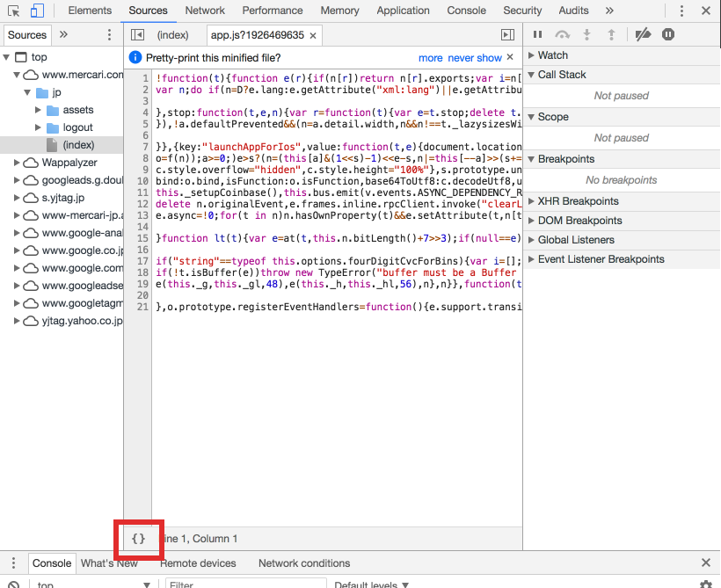
Task: Close the bottom drawer
Action: [706, 563]
